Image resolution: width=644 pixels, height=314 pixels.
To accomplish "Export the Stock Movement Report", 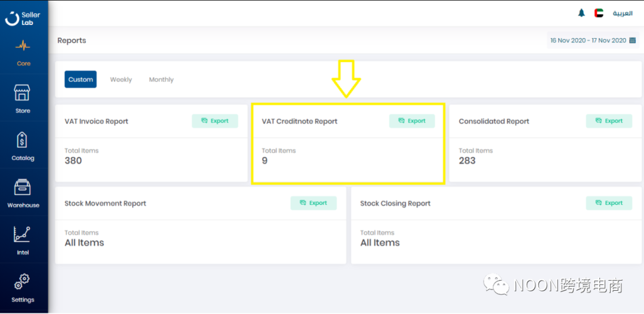I will click(x=314, y=203).
